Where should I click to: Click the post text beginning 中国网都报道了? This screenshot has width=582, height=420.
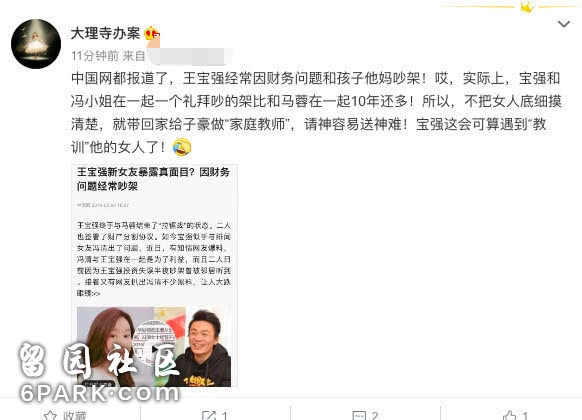tap(316, 112)
